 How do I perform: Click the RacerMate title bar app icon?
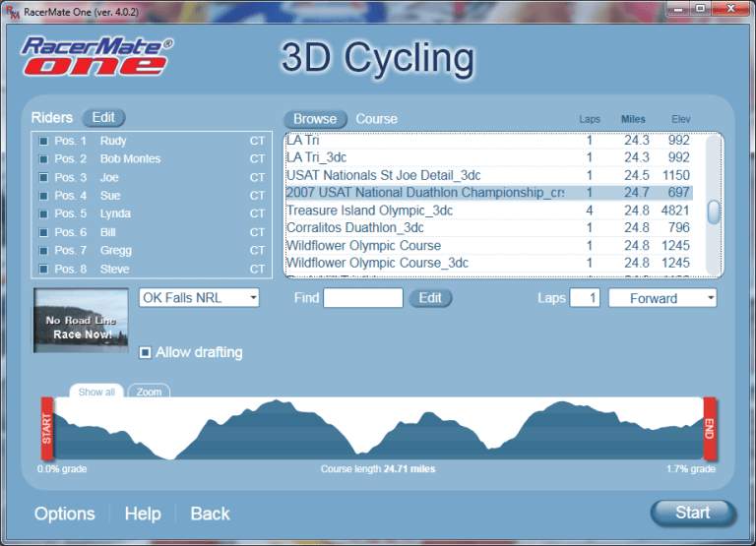(11, 9)
